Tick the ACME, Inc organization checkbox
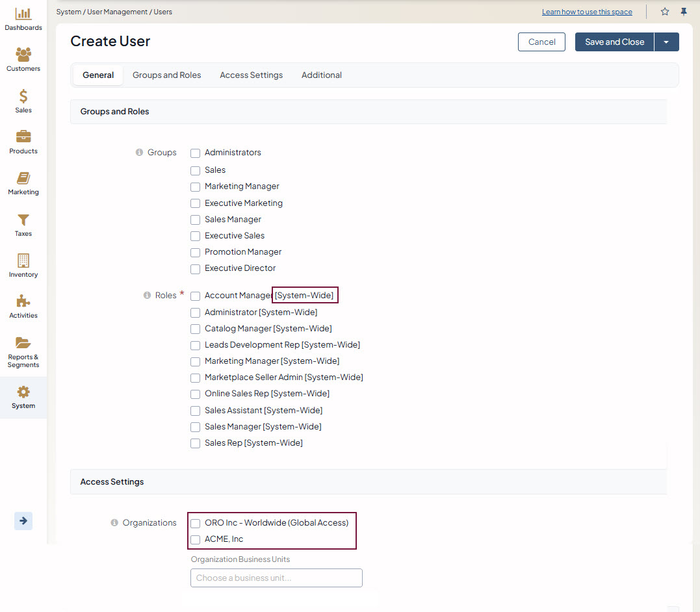This screenshot has height=612, width=700. (x=195, y=539)
